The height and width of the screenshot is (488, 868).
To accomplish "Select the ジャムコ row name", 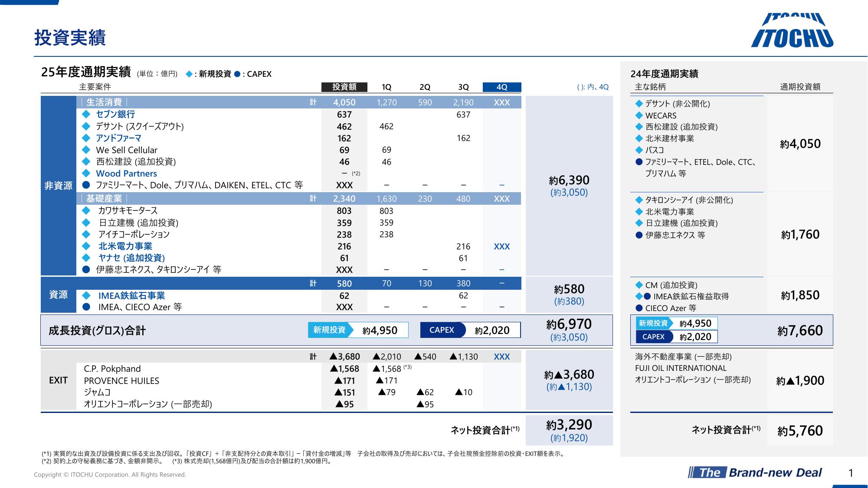I will [x=97, y=392].
